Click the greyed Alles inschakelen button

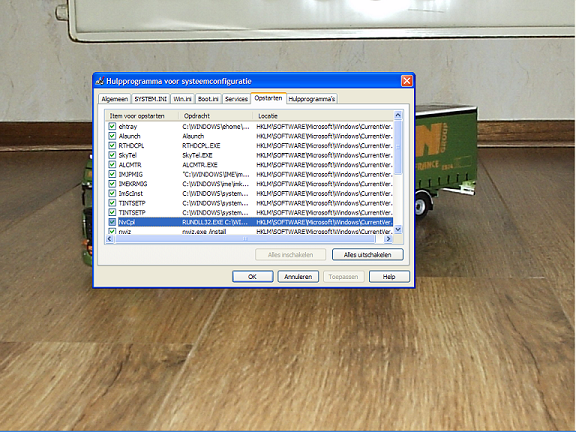[x=290, y=255]
